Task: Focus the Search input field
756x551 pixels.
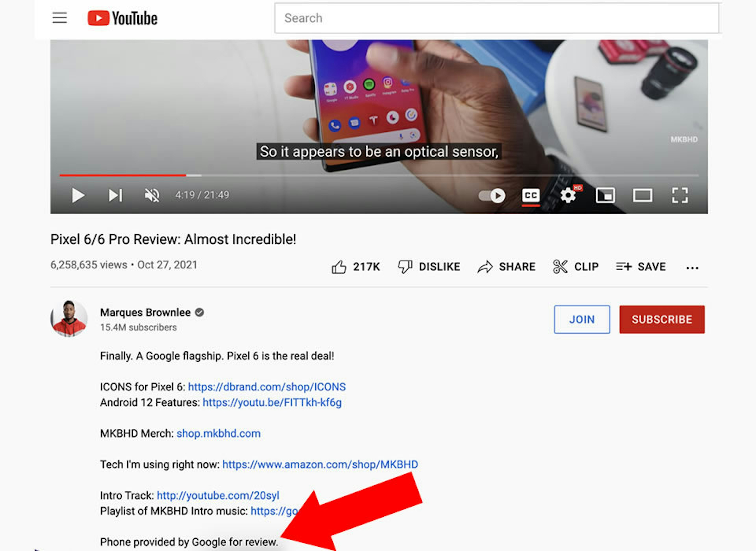Action: pyautogui.click(x=497, y=18)
